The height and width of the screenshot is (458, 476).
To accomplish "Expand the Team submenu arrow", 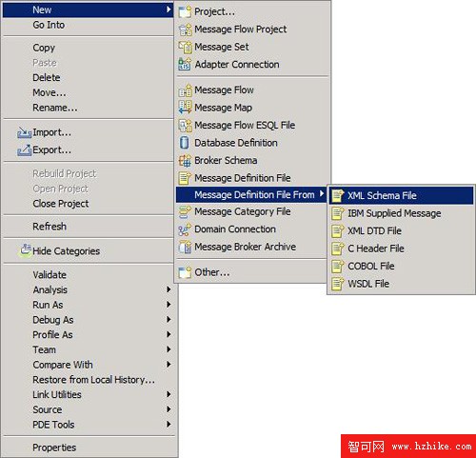I will [169, 349].
